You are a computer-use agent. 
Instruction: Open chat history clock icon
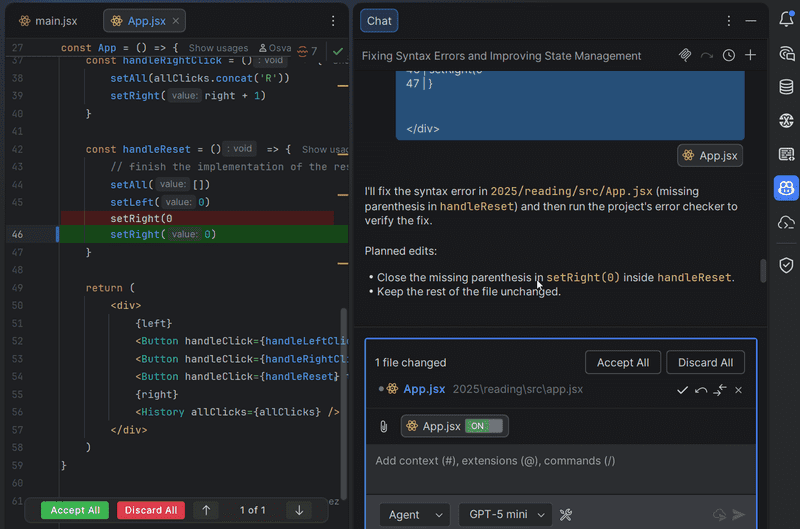click(x=729, y=56)
